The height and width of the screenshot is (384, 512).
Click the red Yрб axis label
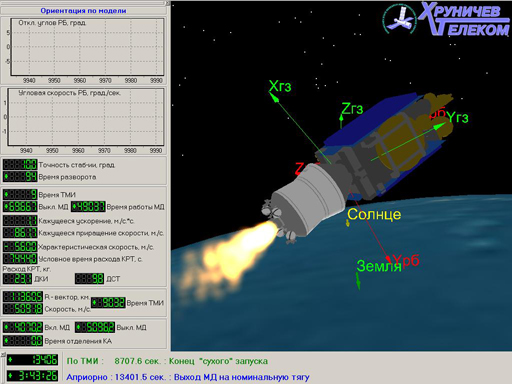point(406,260)
